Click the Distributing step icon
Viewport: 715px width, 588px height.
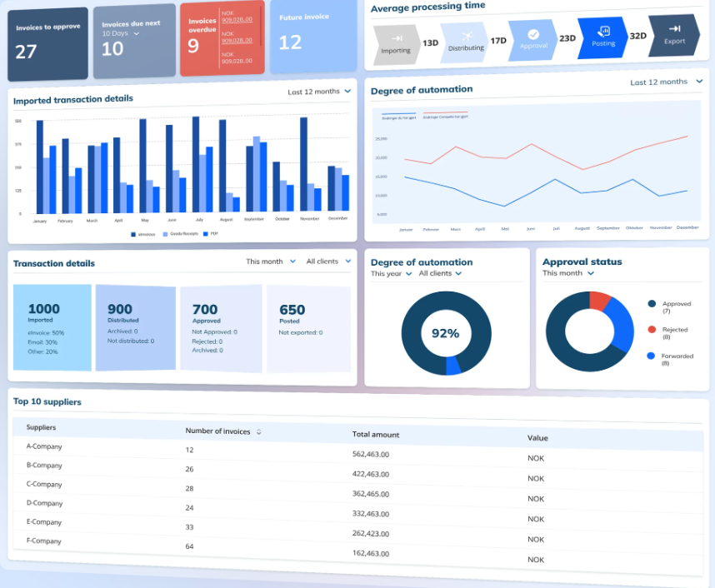pyautogui.click(x=466, y=35)
